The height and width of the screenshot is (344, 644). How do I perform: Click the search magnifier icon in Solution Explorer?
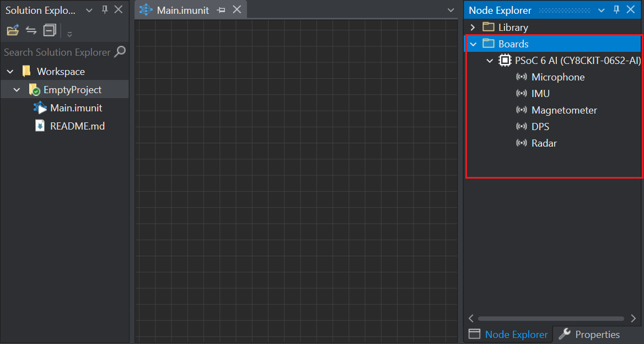coord(120,52)
